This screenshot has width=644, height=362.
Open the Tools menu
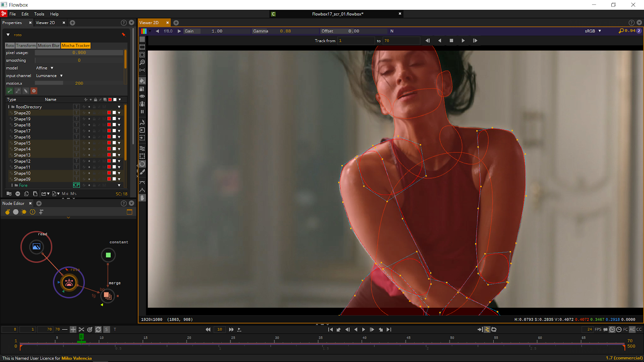tap(39, 14)
